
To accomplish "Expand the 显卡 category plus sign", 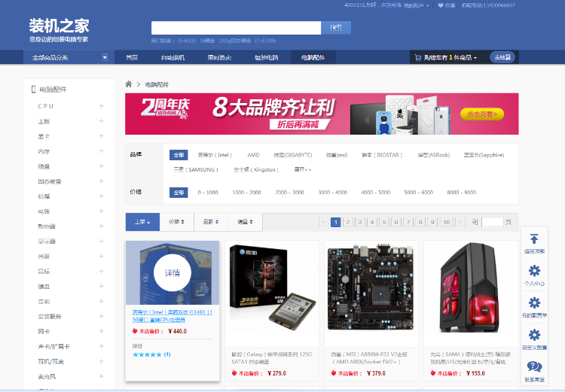I will point(101,136).
